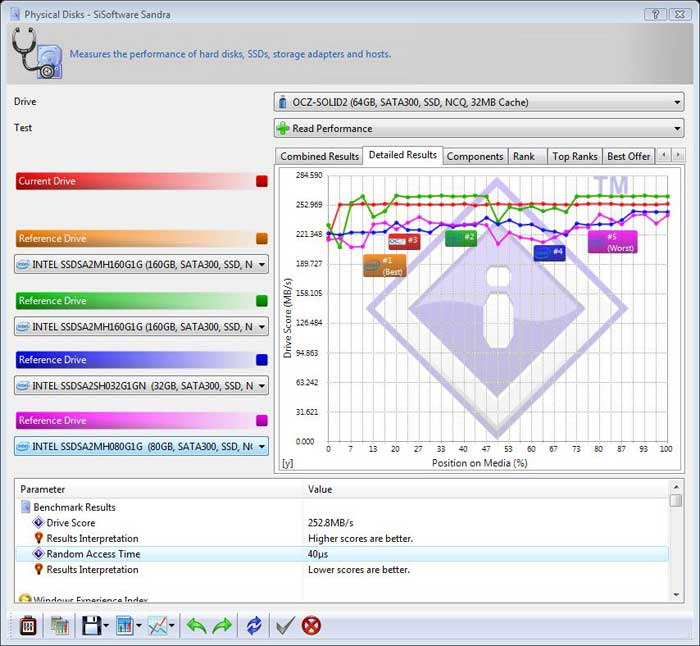Click the title bar application icon
The height and width of the screenshot is (646, 700).
coord(15,14)
